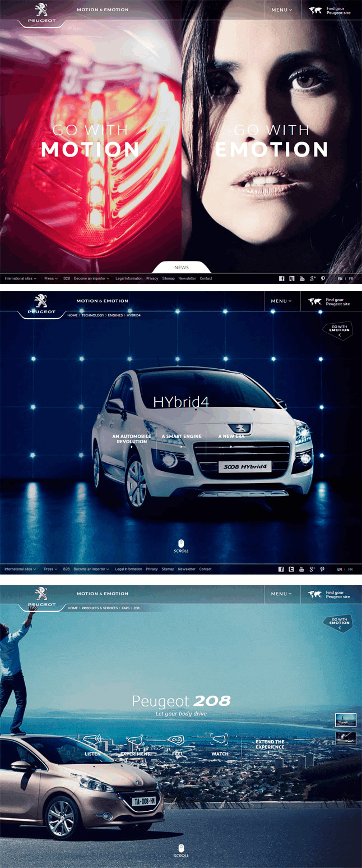Open Contact link in home page footer

click(x=206, y=278)
